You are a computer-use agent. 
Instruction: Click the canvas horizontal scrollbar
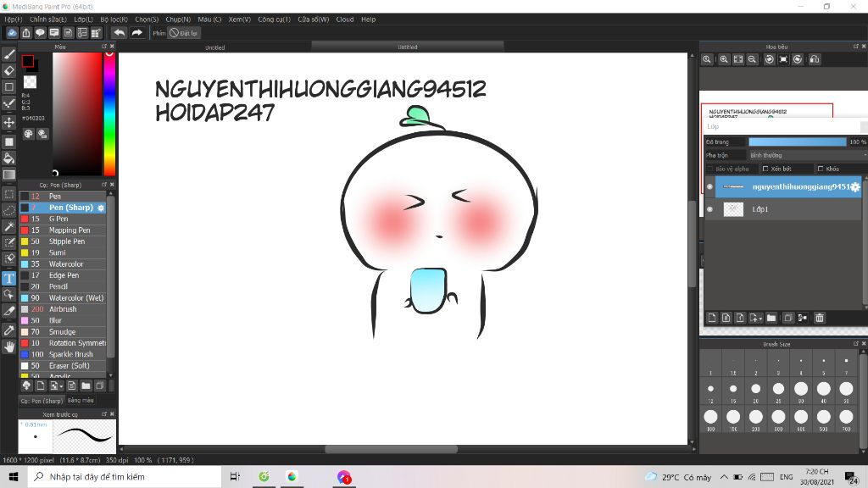point(391,449)
